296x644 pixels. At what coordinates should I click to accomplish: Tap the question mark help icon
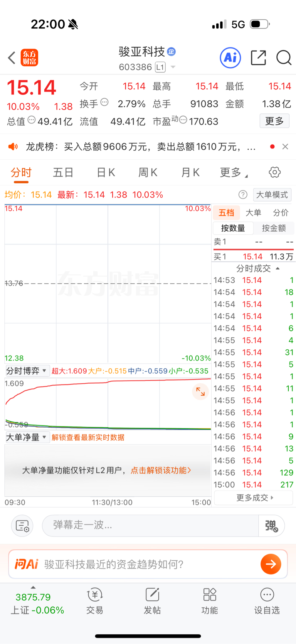pyautogui.click(x=243, y=195)
